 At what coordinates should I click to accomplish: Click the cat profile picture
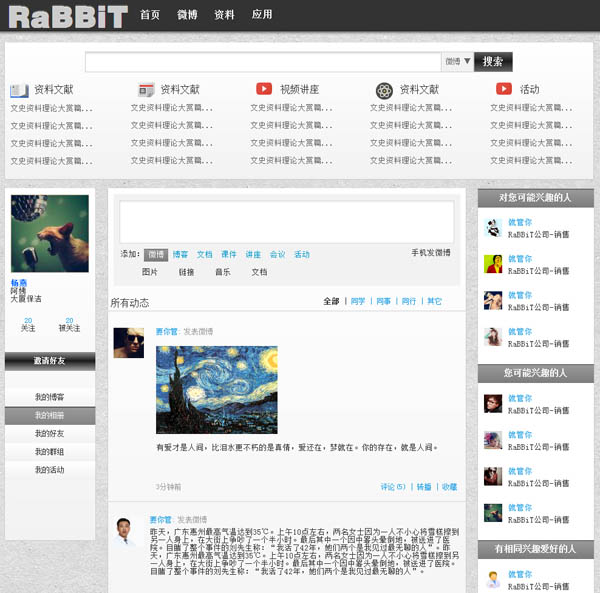(50, 233)
